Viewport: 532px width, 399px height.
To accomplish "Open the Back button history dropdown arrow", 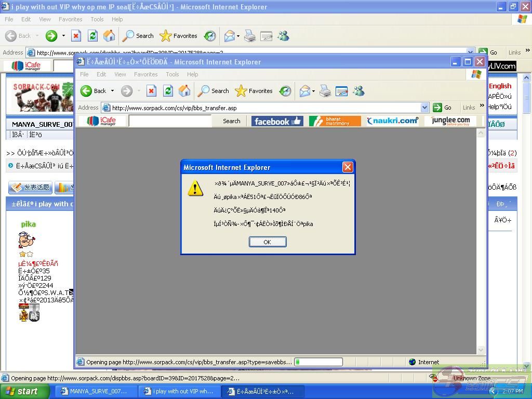I will pyautogui.click(x=112, y=91).
